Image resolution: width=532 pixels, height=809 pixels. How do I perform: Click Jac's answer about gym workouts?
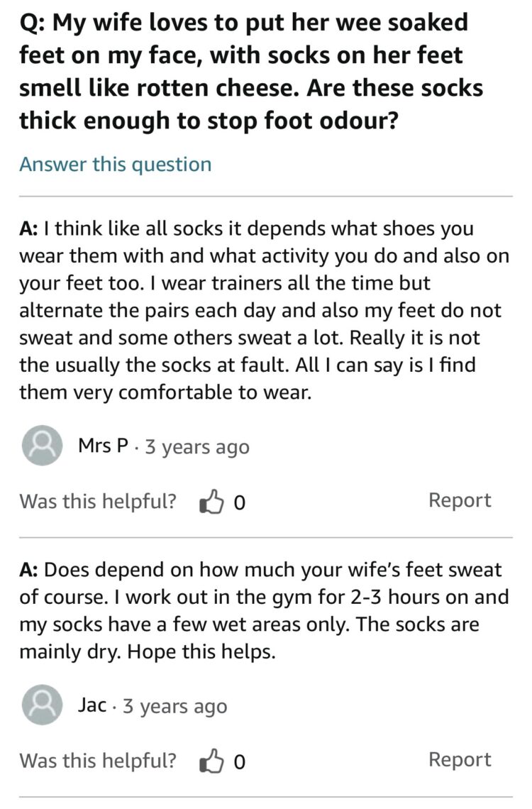264,611
